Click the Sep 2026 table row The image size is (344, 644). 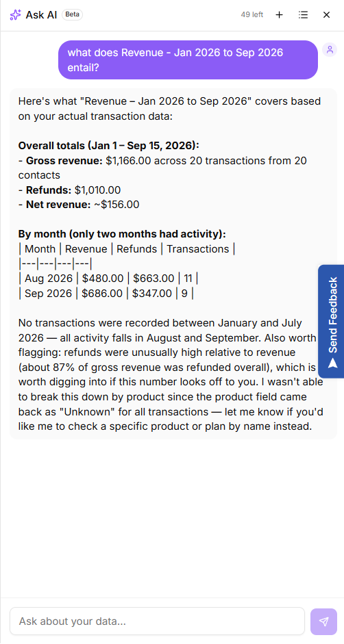point(106,293)
